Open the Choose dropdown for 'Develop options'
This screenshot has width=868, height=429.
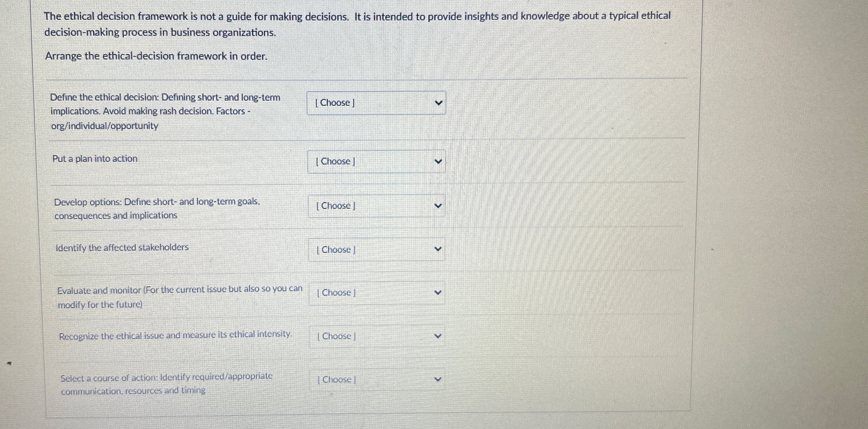click(376, 206)
